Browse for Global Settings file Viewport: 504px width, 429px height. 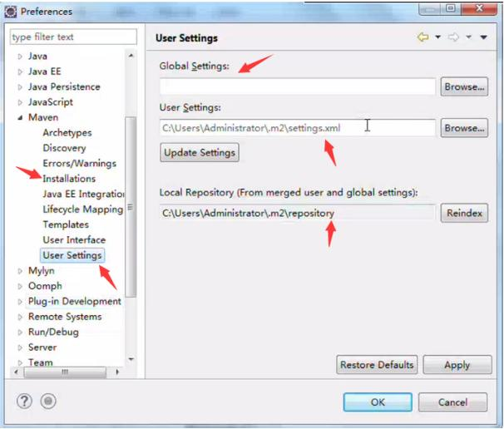click(464, 86)
